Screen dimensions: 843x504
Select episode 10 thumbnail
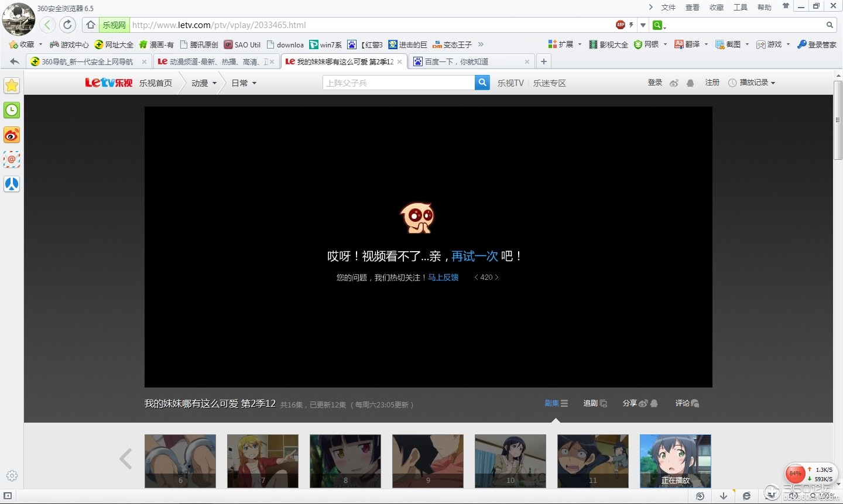coord(510,461)
